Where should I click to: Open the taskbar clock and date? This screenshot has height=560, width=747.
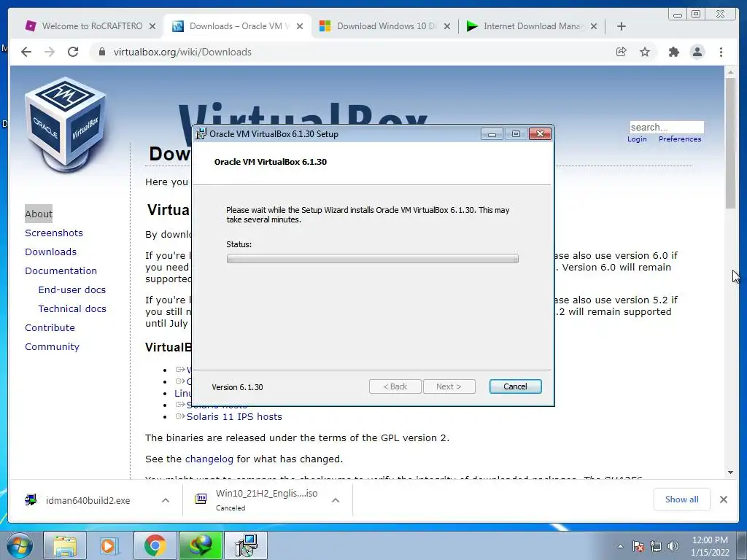tap(710, 546)
